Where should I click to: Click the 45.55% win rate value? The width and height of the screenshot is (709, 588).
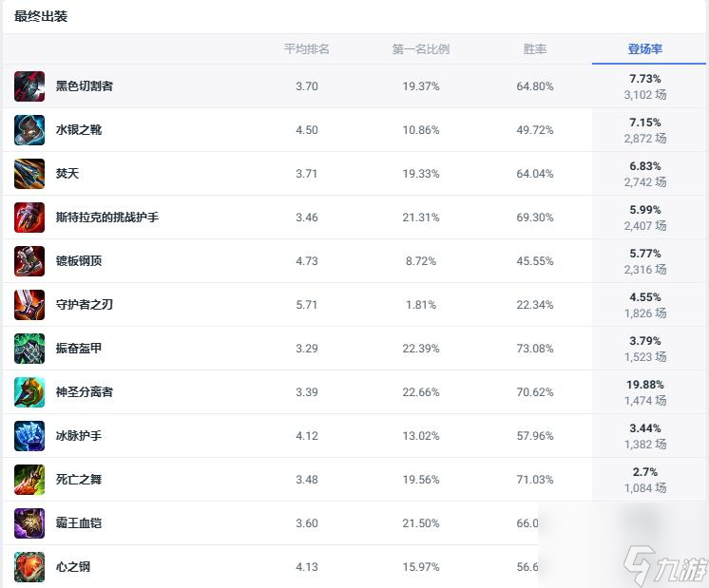point(535,261)
